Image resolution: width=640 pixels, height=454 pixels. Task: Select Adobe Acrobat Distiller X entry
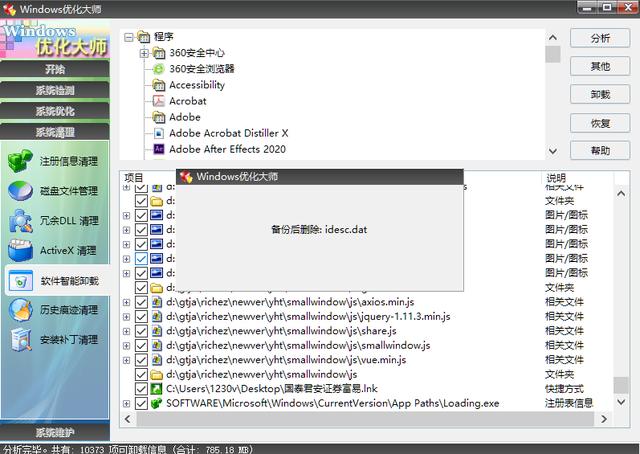point(229,133)
